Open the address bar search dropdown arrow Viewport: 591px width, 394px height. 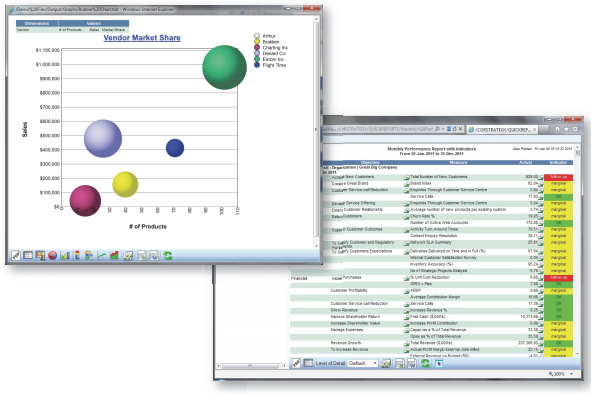point(442,129)
